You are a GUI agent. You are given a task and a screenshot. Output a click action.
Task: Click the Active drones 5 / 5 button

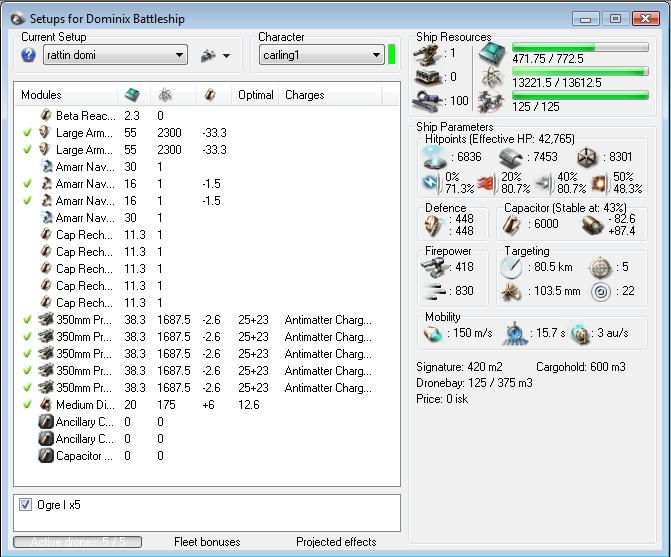tap(77, 542)
